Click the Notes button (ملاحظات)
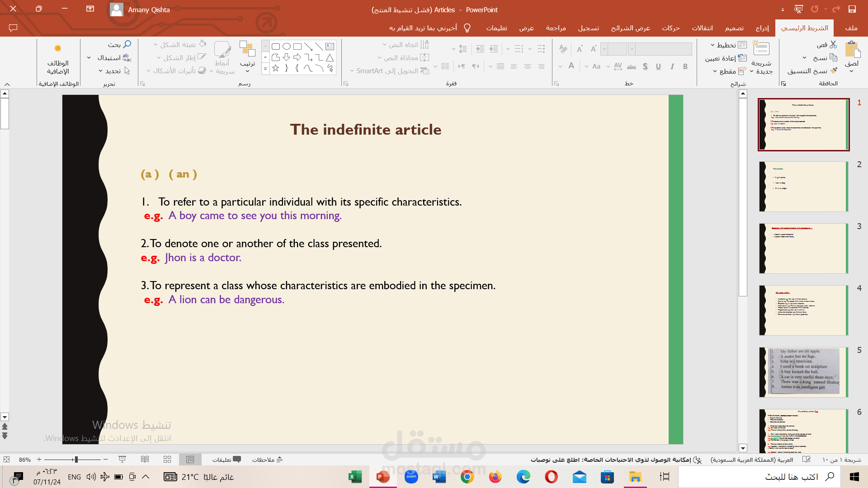The image size is (868, 488). tap(267, 460)
